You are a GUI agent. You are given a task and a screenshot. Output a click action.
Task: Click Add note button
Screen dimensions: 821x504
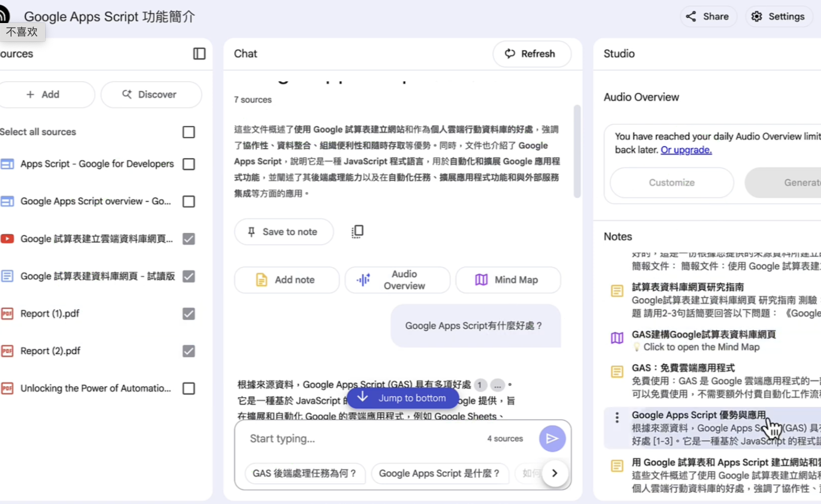(x=287, y=280)
